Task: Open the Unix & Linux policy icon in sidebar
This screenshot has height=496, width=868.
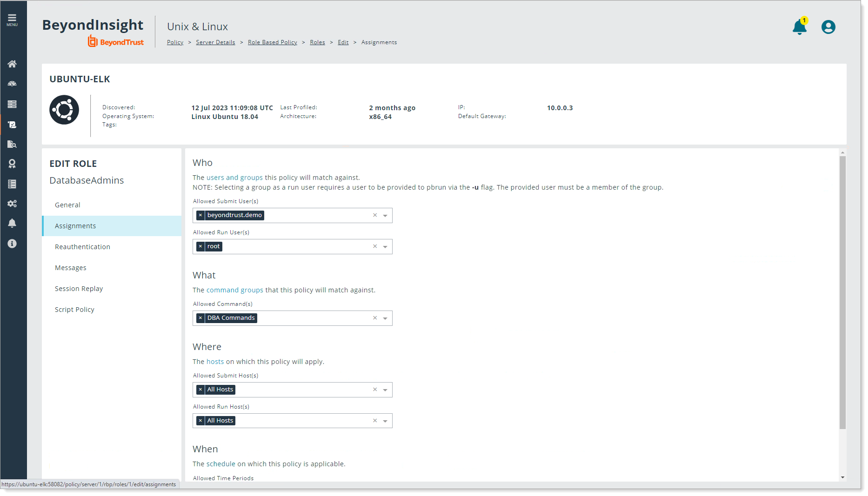Action: click(x=12, y=125)
